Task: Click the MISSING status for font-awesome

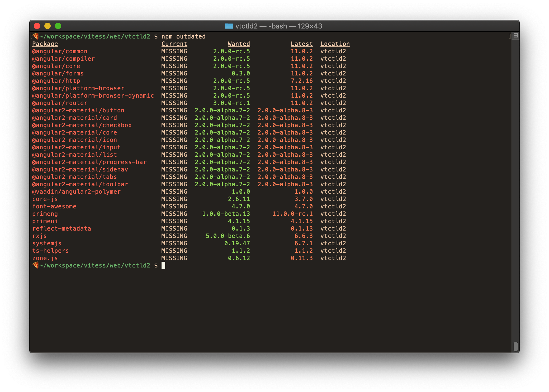Action: pos(174,206)
